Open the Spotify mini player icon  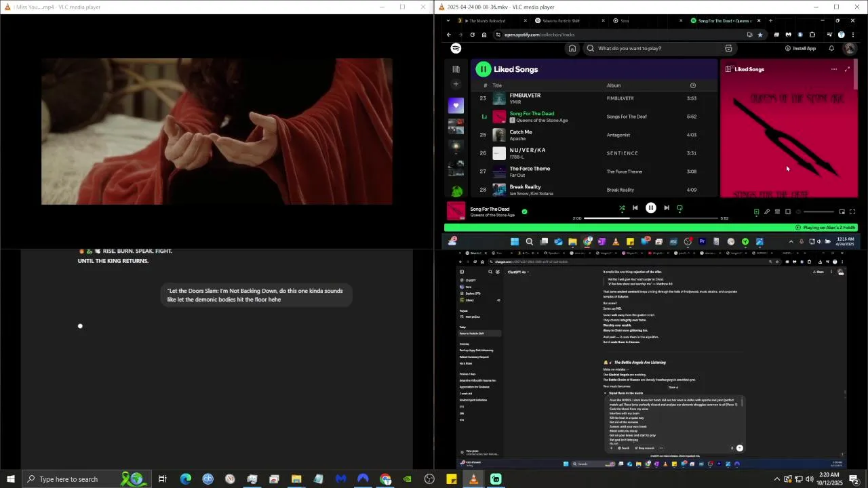point(842,211)
